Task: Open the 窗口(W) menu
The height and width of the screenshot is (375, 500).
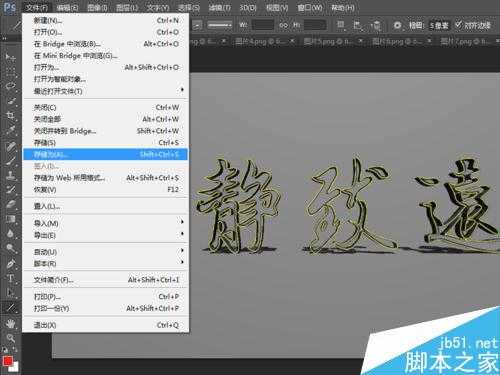Action: tap(310, 8)
